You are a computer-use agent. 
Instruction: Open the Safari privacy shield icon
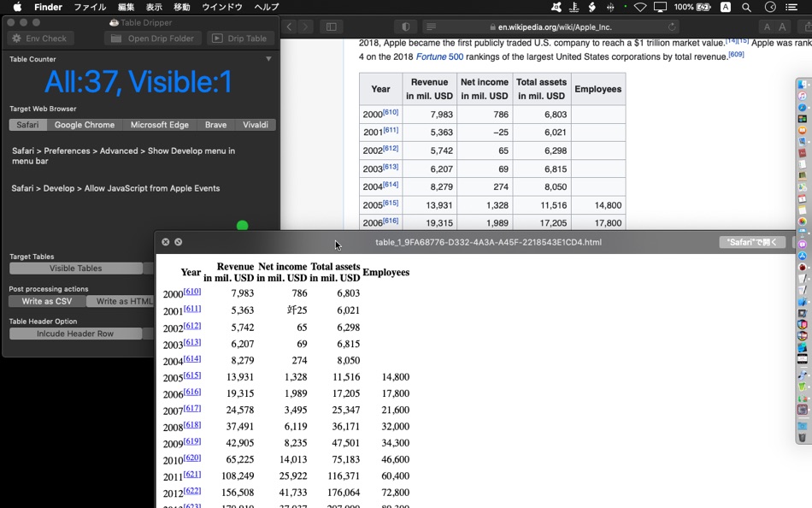pyautogui.click(x=406, y=27)
